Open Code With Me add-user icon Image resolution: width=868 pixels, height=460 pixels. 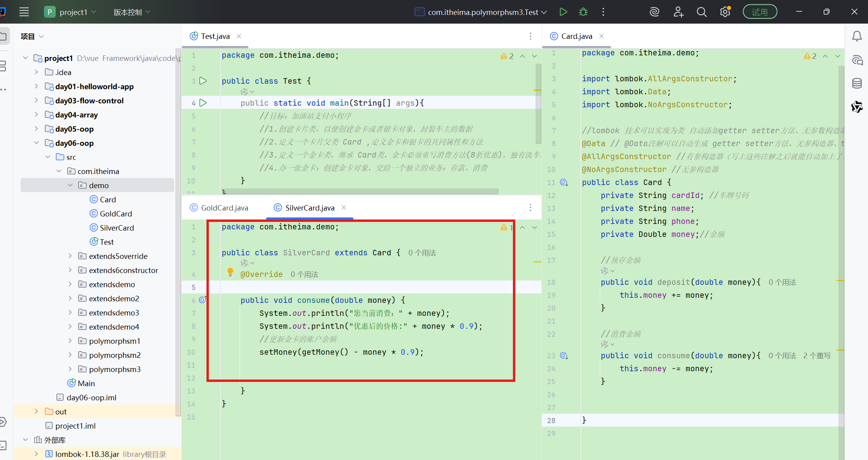[678, 12]
